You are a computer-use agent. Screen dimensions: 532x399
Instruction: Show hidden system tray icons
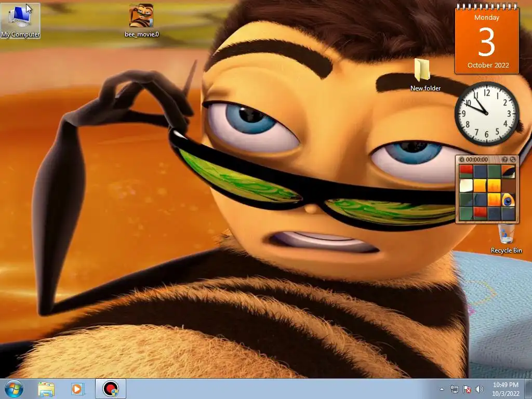[x=442, y=390]
